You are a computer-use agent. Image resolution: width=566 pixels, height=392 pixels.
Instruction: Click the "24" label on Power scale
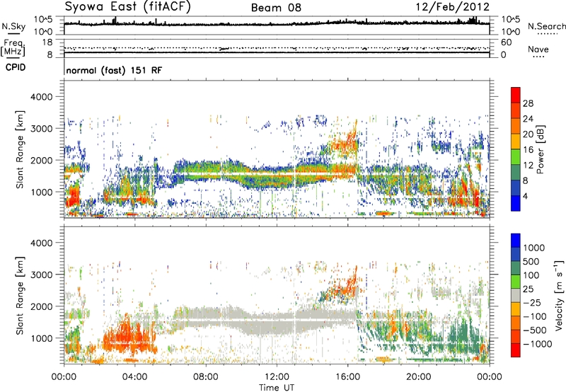point(528,119)
